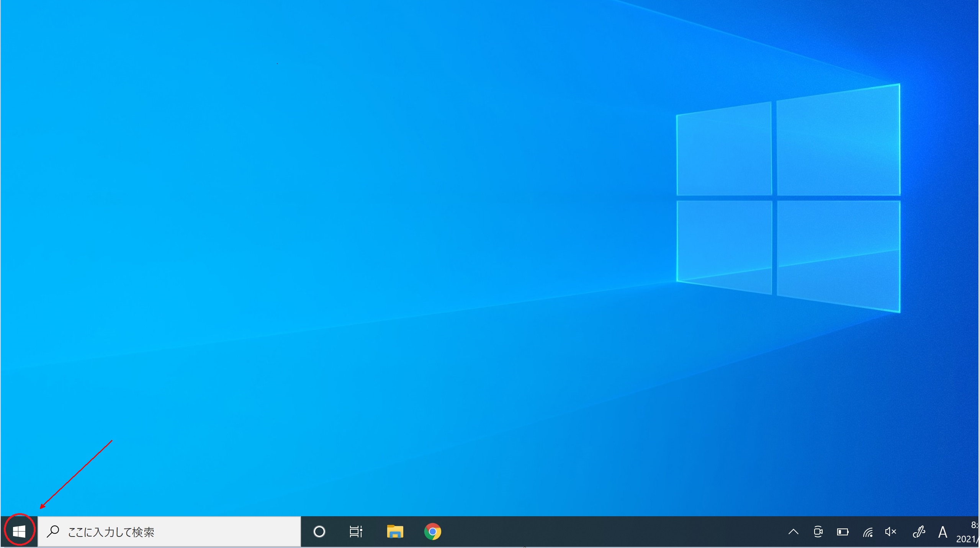
Task: Open the Windows Start menu
Action: 19,531
